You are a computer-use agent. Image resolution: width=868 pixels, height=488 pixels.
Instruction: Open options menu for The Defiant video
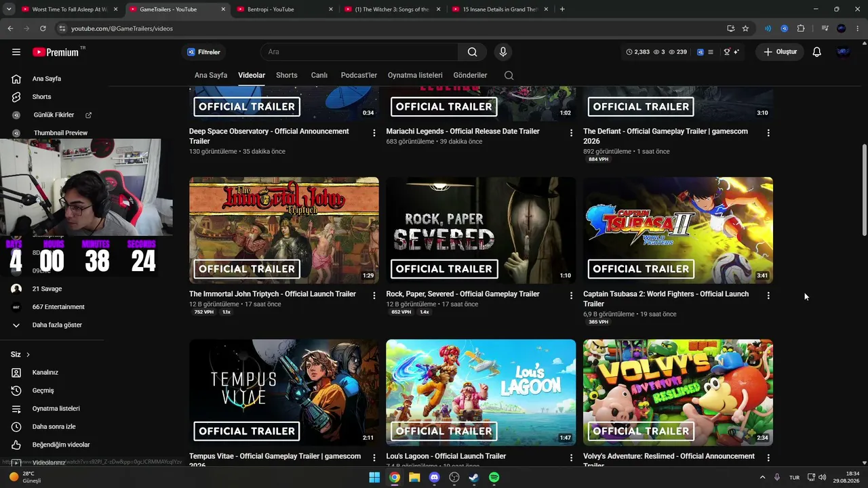768,133
